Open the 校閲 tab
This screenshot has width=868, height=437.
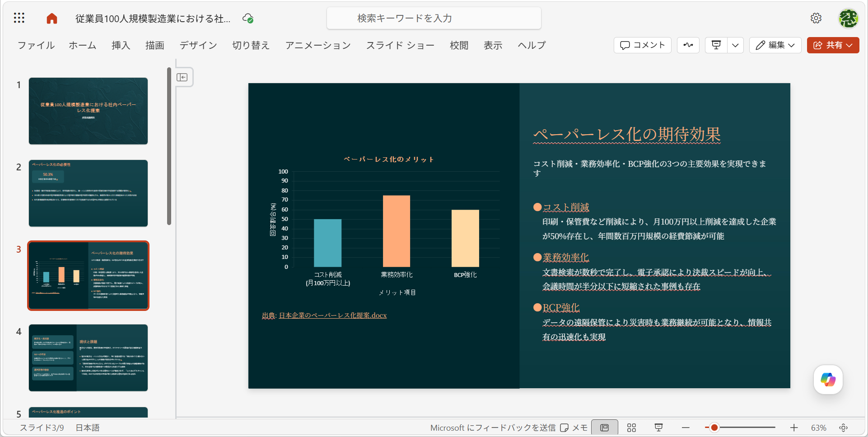(459, 45)
